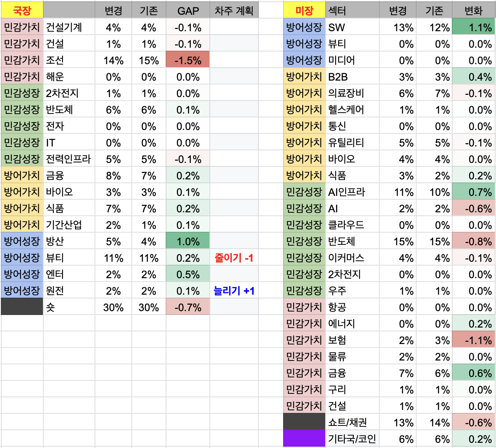Select the dark gray cell beside 숏
The image size is (496, 448).
coord(22,307)
